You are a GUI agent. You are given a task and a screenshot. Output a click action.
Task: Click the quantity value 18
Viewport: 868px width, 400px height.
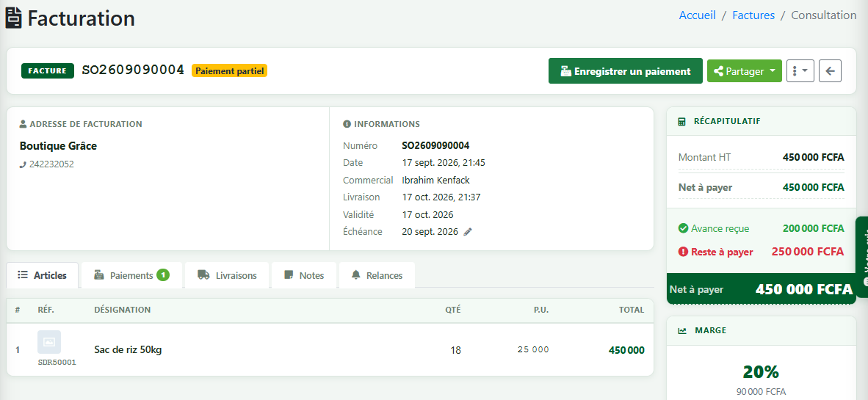pos(455,350)
